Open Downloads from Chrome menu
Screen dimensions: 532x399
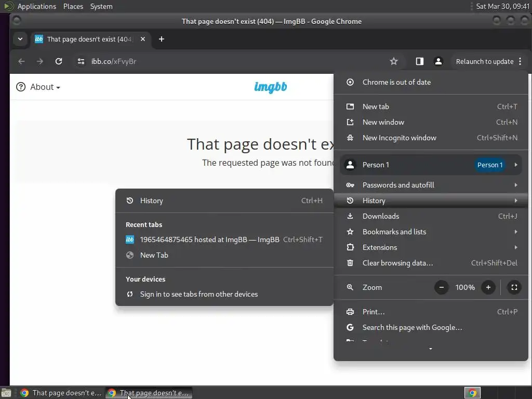(431, 216)
